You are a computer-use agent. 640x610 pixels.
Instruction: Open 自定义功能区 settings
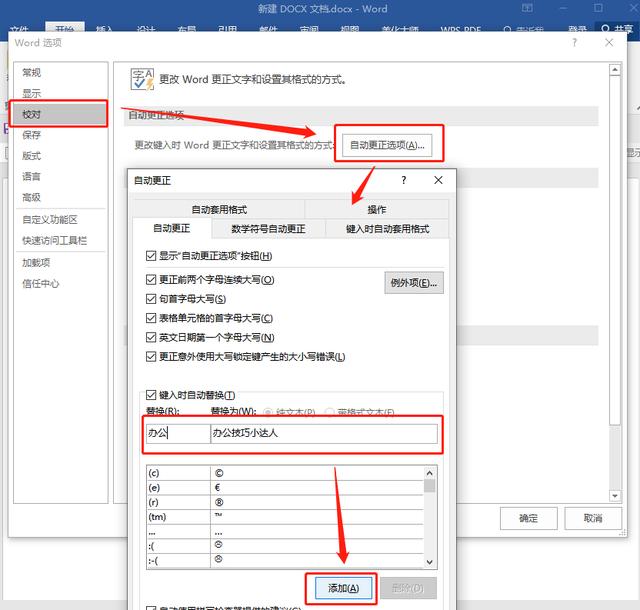[50, 220]
